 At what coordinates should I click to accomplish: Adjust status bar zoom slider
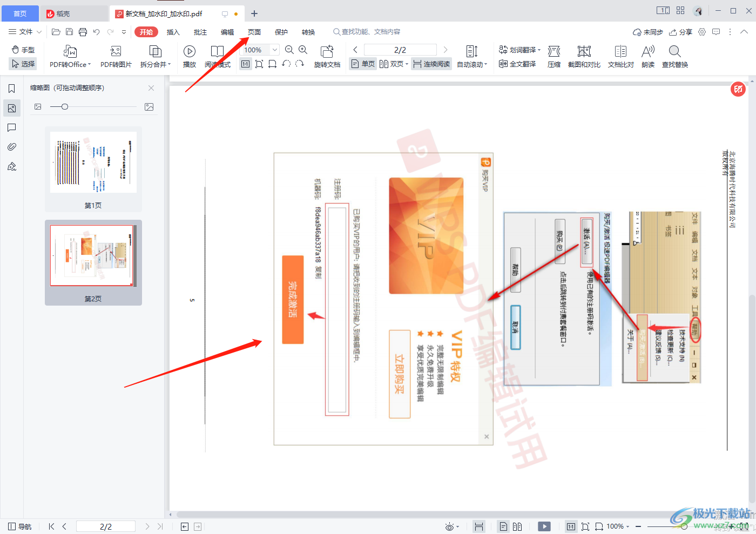[x=684, y=526]
